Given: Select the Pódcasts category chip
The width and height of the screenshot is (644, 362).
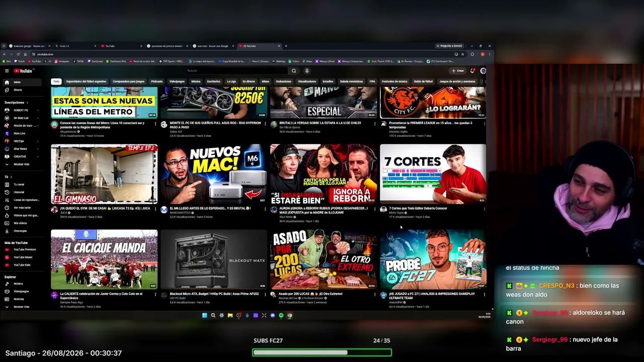Looking at the screenshot, I should click(157, 81).
